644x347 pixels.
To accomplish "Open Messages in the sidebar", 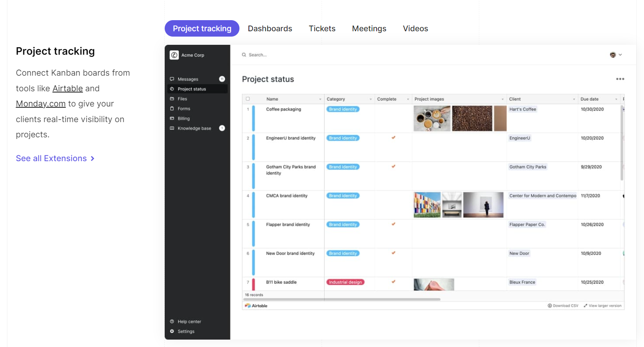I will (188, 79).
